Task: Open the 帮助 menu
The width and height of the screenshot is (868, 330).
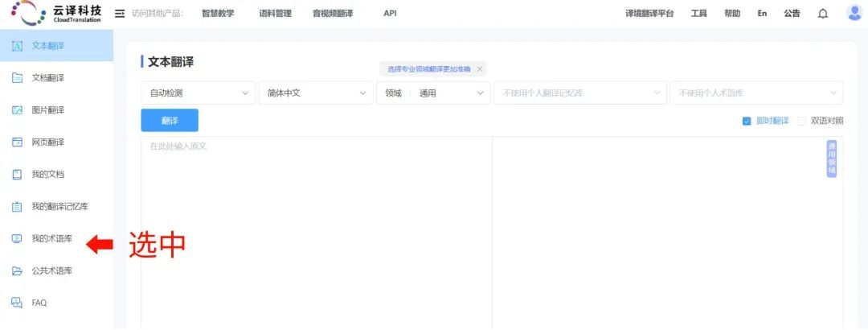Action: pos(732,14)
